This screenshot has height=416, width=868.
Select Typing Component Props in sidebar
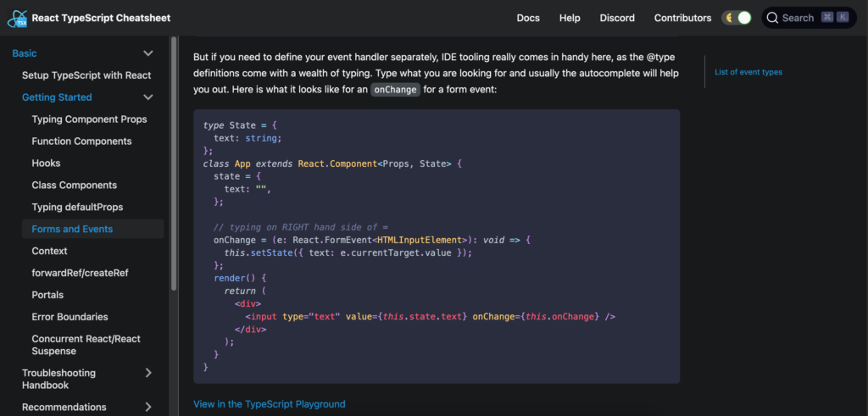coord(89,119)
